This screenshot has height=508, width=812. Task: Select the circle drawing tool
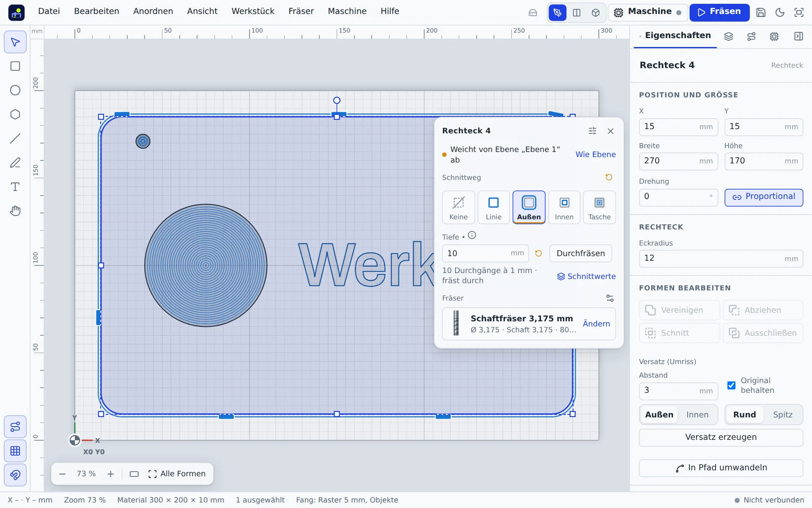pyautogui.click(x=15, y=90)
